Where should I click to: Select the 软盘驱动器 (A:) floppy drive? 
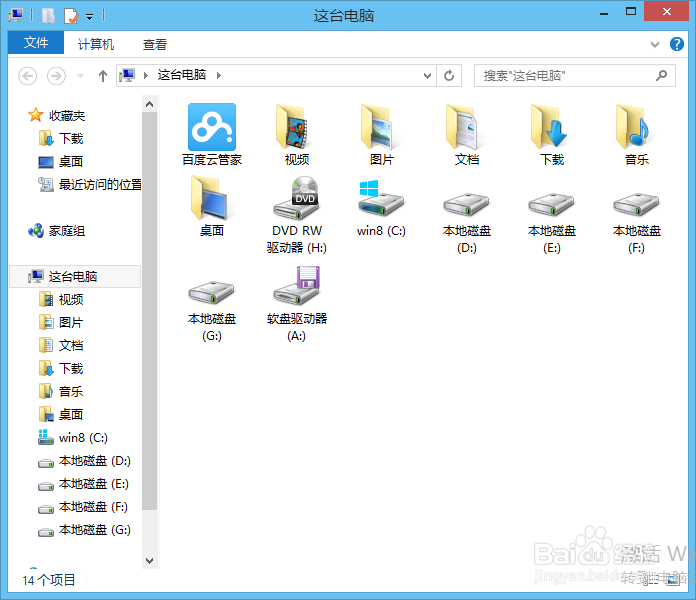(x=297, y=304)
